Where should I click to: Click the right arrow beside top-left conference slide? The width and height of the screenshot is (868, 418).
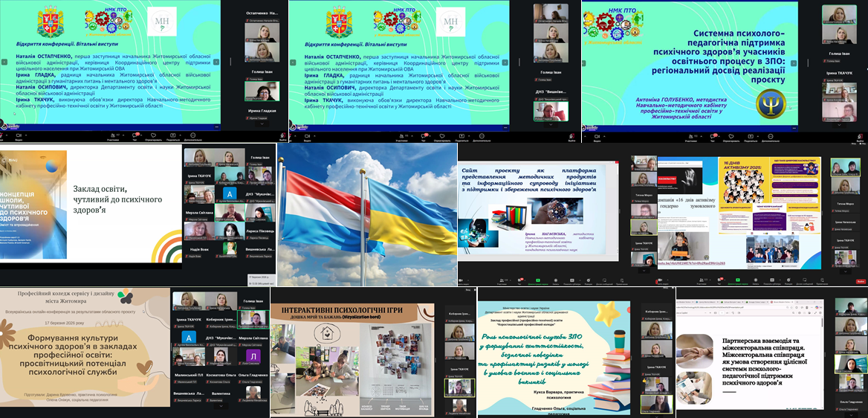tap(218, 62)
